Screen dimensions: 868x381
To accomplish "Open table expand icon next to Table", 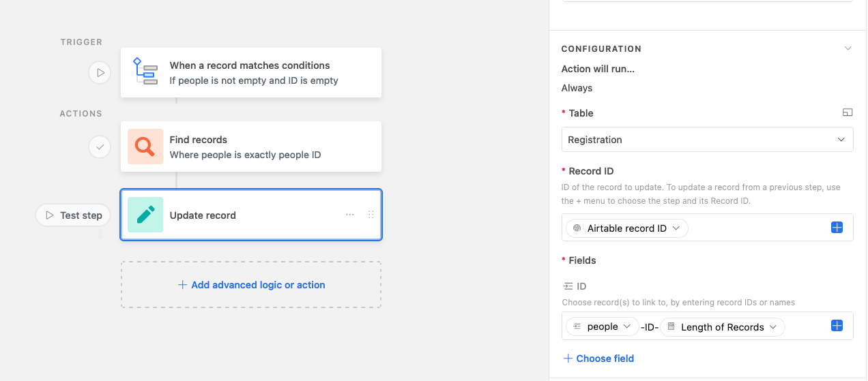I will [x=848, y=113].
